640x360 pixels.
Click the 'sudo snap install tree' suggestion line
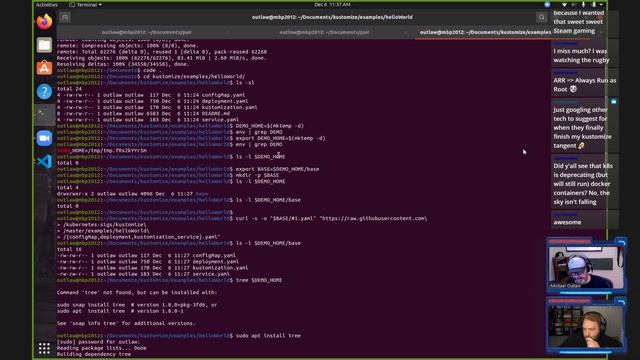pyautogui.click(x=137, y=305)
